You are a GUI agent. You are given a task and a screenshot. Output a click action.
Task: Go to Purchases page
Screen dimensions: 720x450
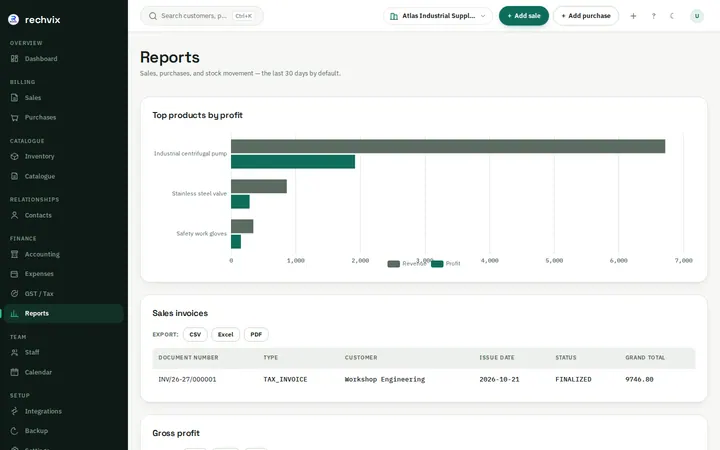[40, 117]
